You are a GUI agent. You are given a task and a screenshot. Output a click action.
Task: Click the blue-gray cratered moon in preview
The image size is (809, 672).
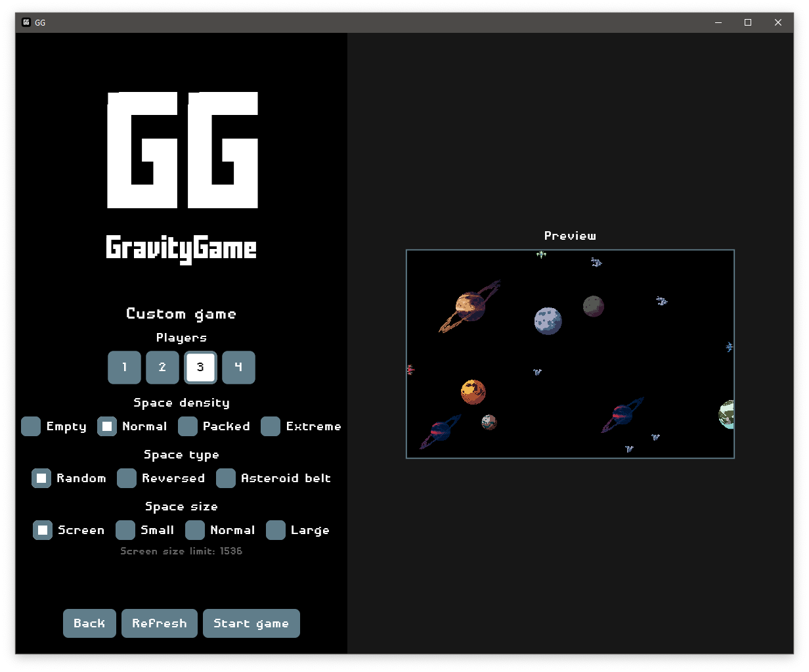click(548, 321)
